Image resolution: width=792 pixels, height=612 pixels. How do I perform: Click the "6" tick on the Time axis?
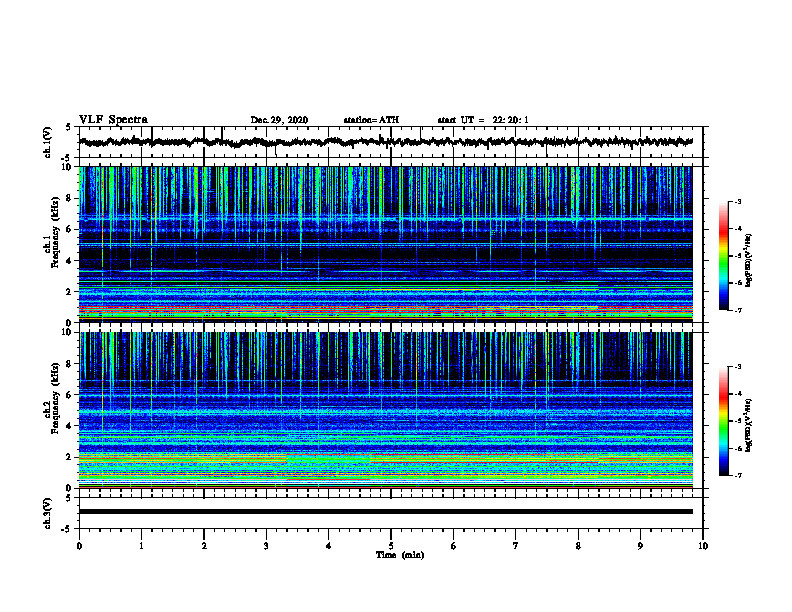[x=454, y=546]
